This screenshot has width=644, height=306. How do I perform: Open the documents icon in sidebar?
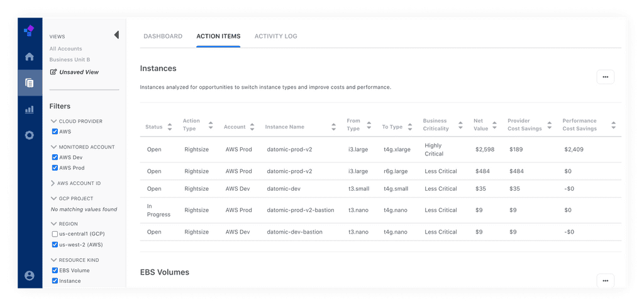[x=29, y=82]
